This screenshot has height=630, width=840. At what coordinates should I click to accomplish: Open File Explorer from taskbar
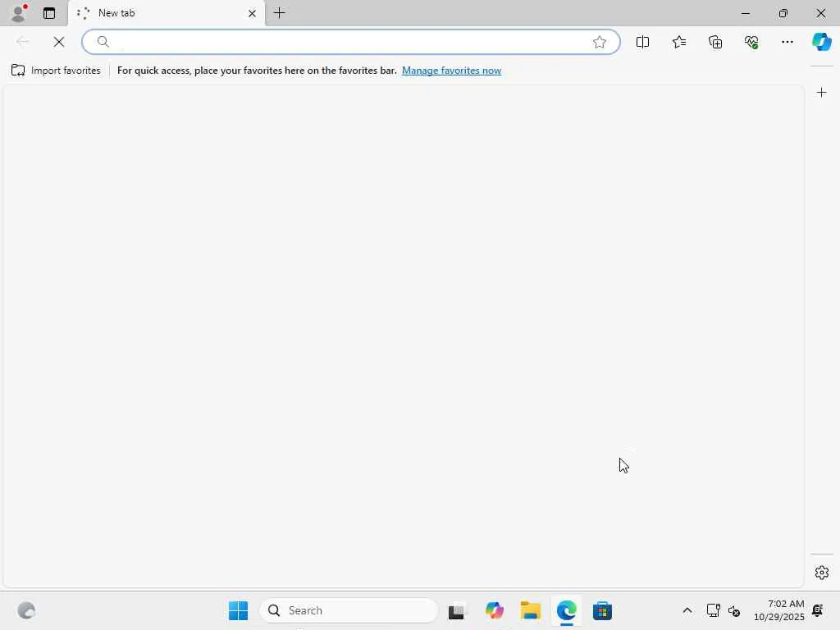531,610
